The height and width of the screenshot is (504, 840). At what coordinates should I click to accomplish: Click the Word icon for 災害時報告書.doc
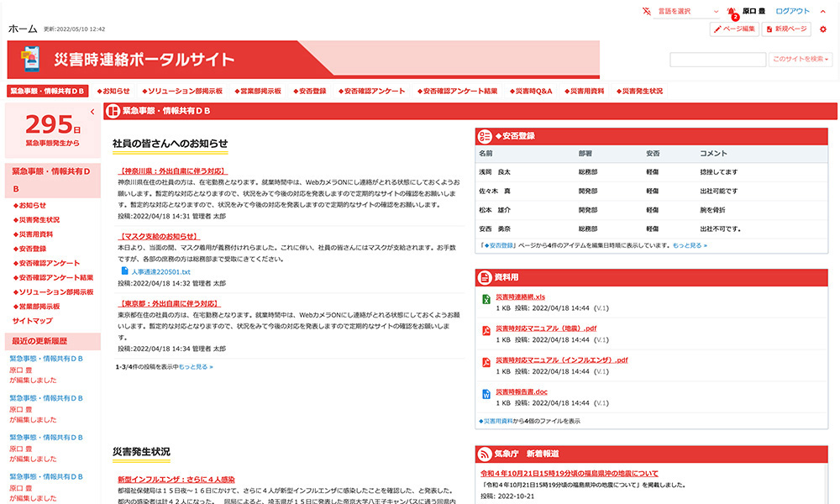[486, 393]
